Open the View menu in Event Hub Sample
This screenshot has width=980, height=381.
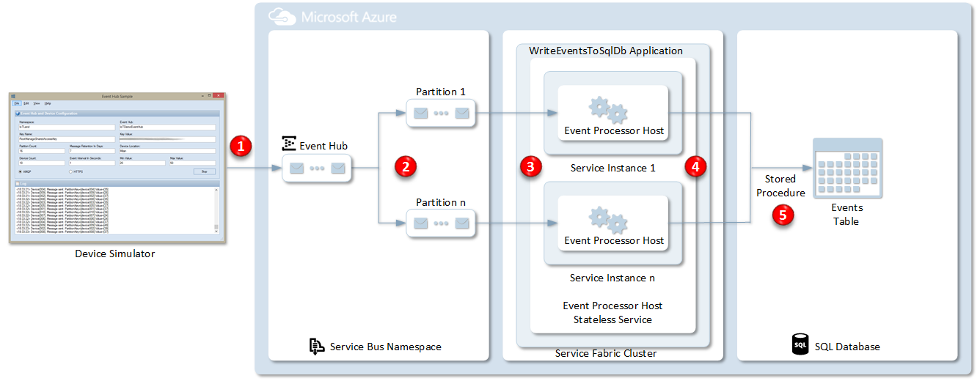click(x=37, y=103)
